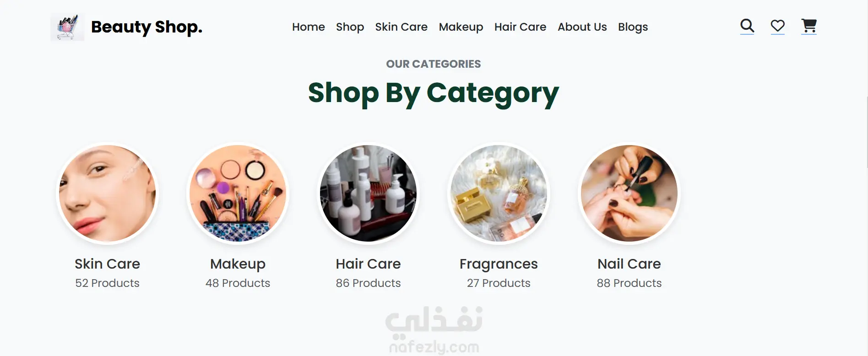Open the Blogs page

[x=633, y=27]
